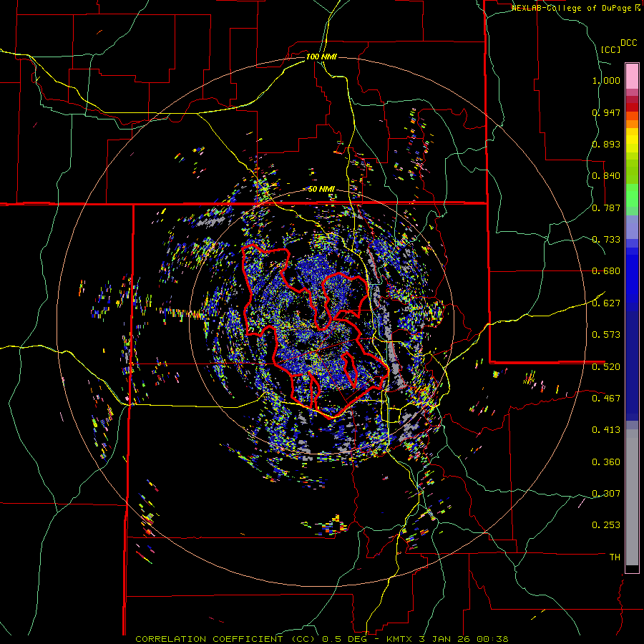Viewport: 644px width, 644px height.
Task: Select the 0.413 scale value
Action: (606, 430)
